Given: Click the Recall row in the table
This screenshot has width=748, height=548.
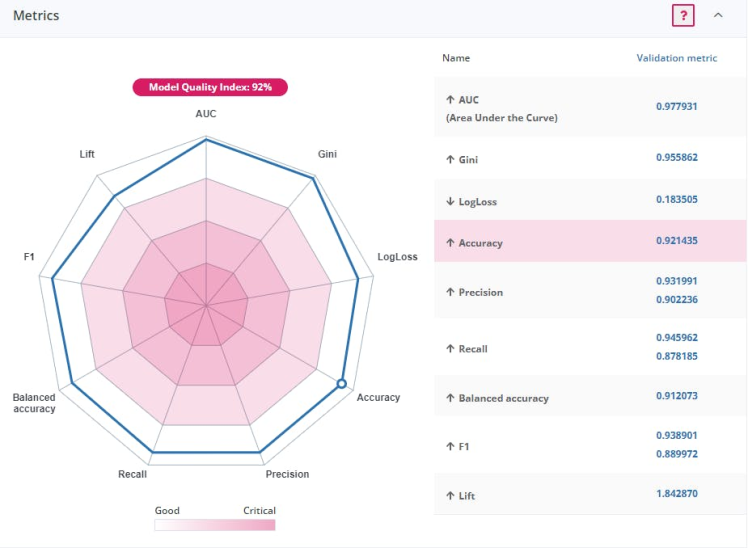Looking at the screenshot, I should [x=590, y=348].
